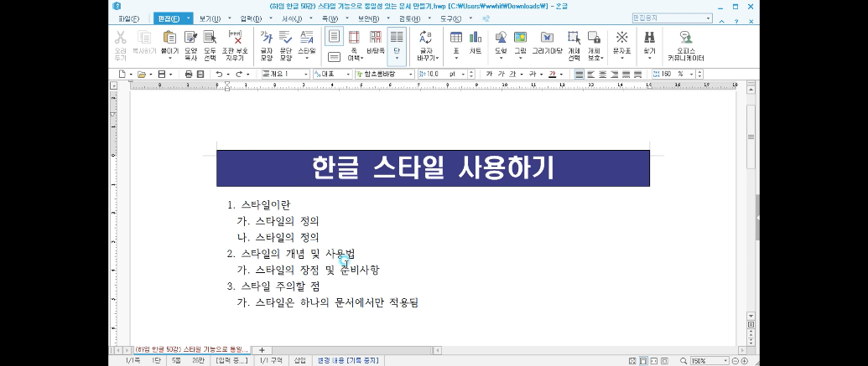Select the 모양 복사 format copy tool

coord(190,42)
